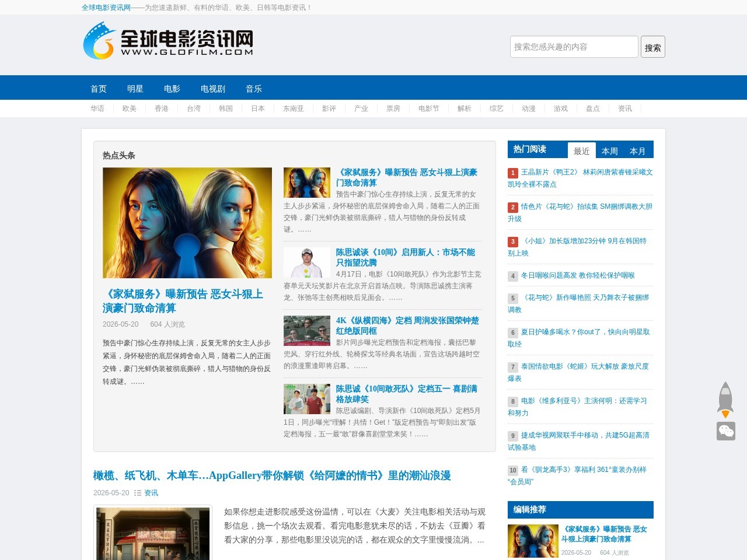Screen dimensions: 747x560
Task: Select 电视剧 in the main navigation
Action: [213, 89]
